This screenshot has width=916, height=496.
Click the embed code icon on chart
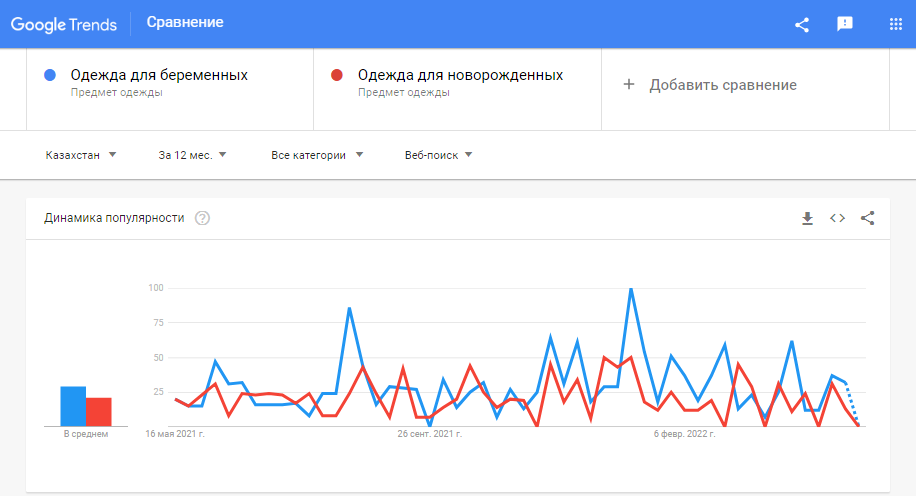click(x=838, y=218)
